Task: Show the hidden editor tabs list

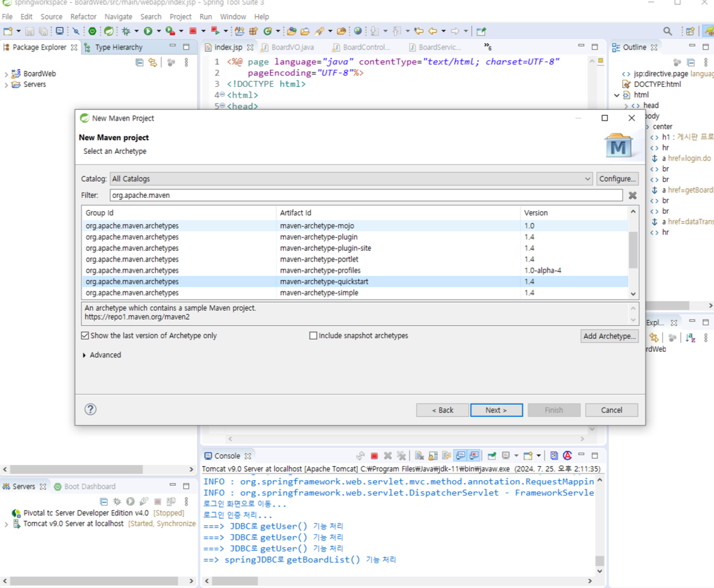Action: tap(487, 47)
